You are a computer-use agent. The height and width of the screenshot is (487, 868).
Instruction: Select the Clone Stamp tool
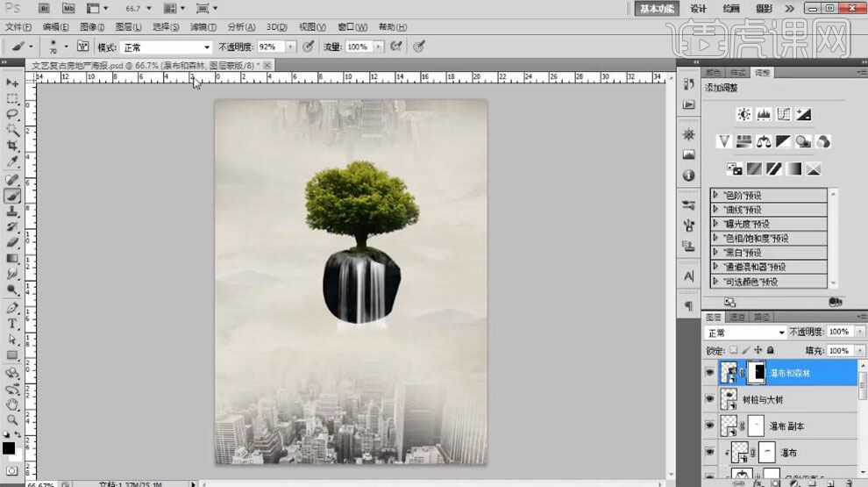click(12, 211)
